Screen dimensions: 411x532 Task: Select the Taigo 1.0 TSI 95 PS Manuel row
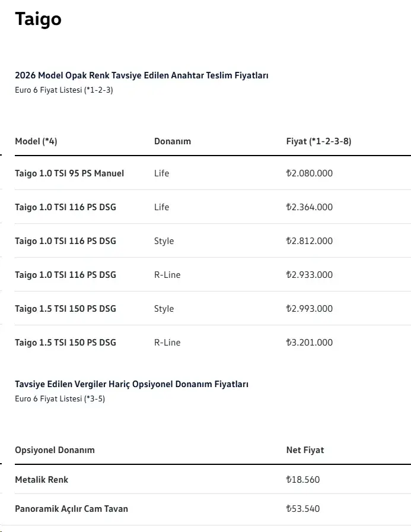213,173
